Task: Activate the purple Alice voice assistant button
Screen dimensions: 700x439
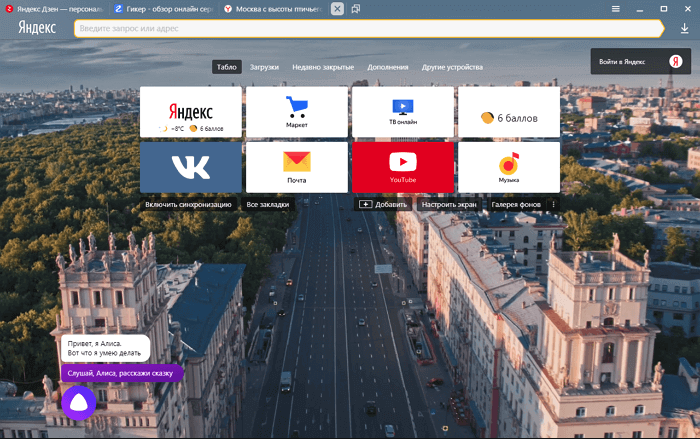Action: point(79,402)
